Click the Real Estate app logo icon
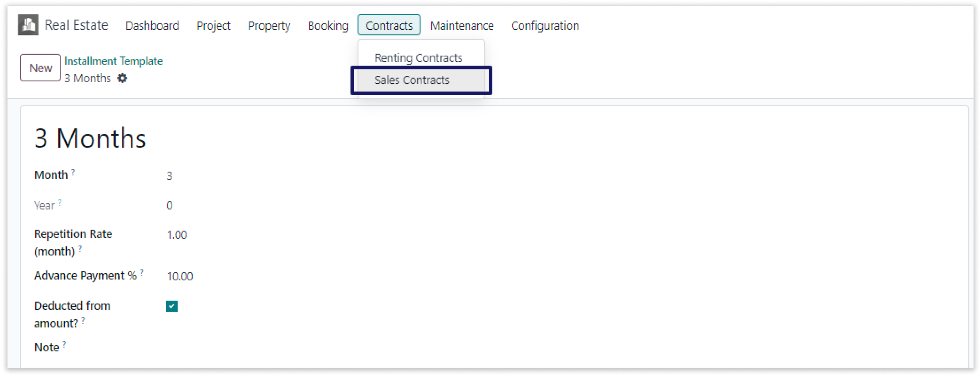This screenshot has height=376, width=980. click(x=28, y=25)
